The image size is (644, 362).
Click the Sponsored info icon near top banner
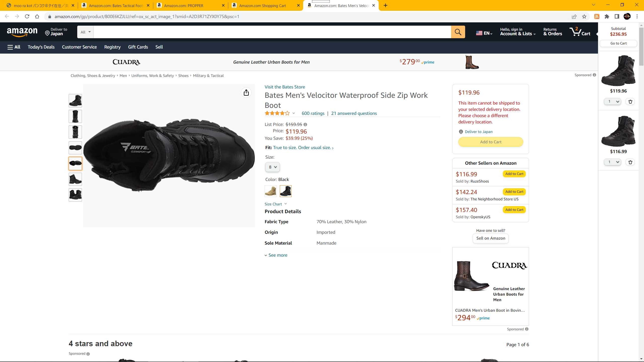click(x=594, y=75)
